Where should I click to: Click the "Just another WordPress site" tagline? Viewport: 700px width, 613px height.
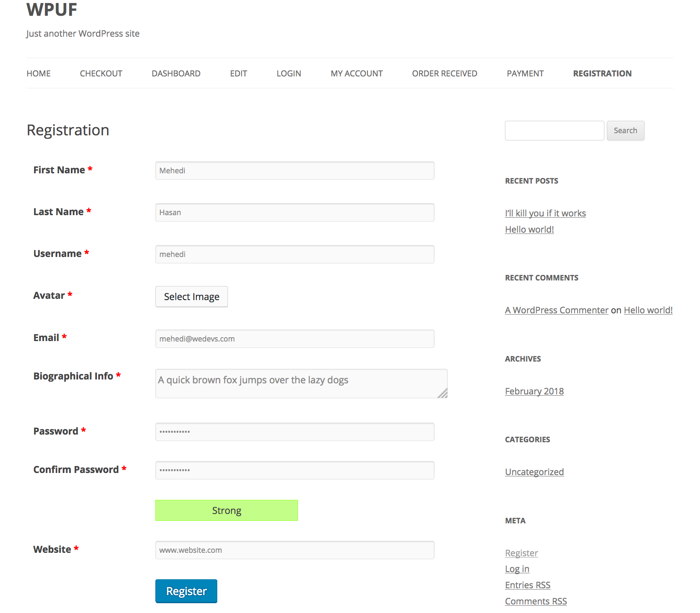[x=83, y=34]
